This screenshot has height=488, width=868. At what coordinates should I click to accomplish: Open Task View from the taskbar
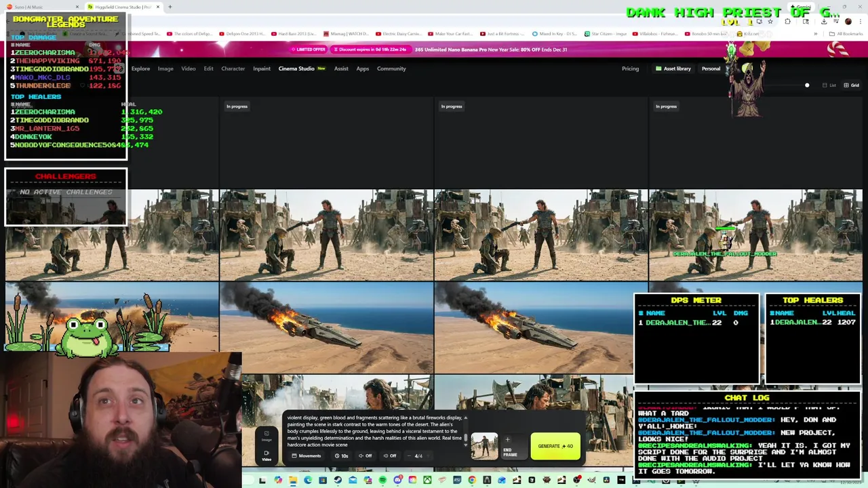coord(262,480)
